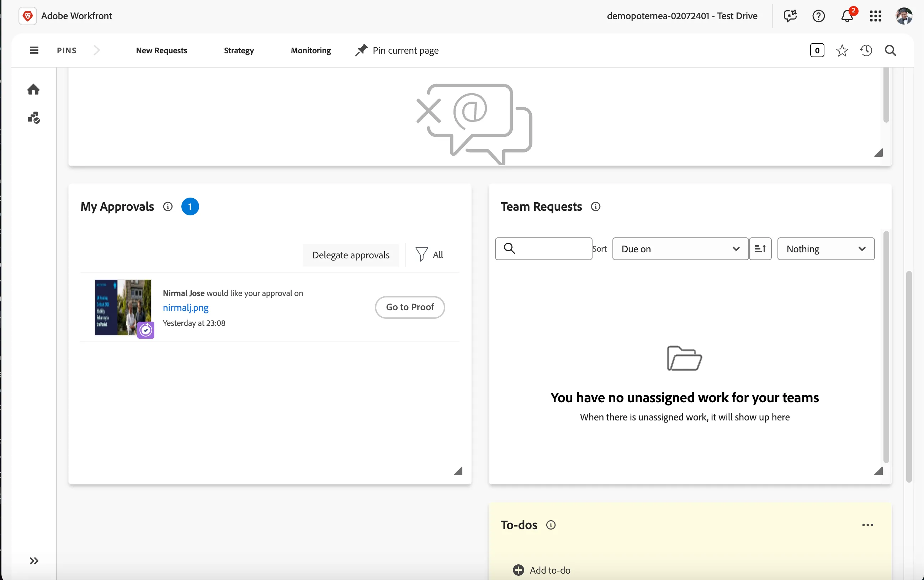Open the nirmalj.png proof thumbnail
Viewport: 924px width, 580px height.
click(x=123, y=307)
